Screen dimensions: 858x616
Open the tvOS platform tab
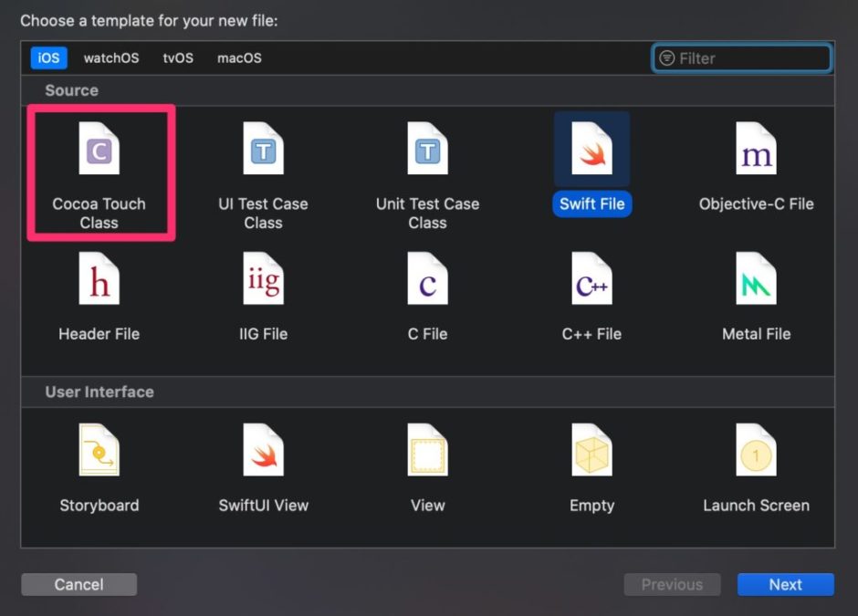coord(178,57)
